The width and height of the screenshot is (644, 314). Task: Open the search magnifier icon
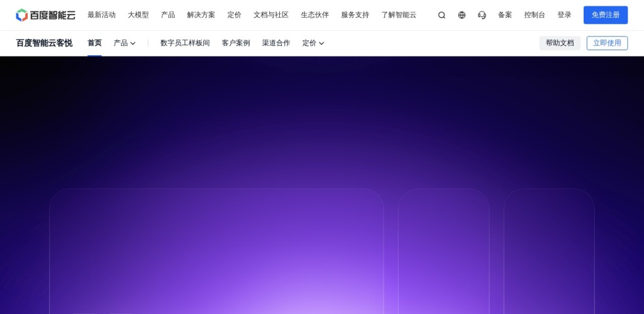[441, 15]
